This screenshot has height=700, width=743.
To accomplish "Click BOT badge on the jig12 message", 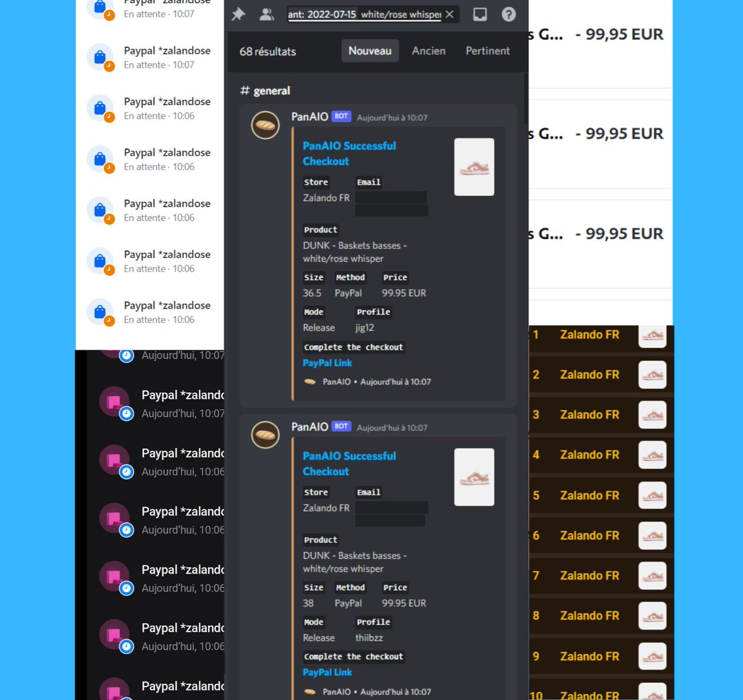I will tap(341, 116).
